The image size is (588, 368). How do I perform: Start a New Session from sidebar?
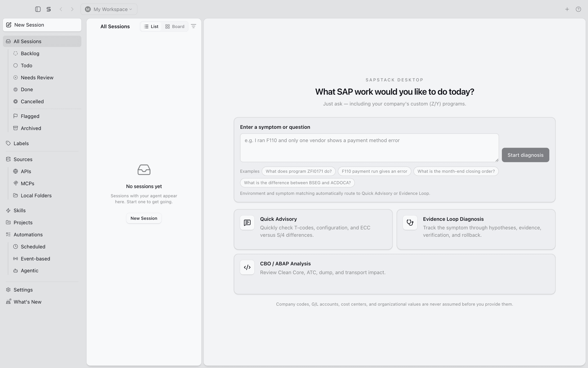point(42,25)
